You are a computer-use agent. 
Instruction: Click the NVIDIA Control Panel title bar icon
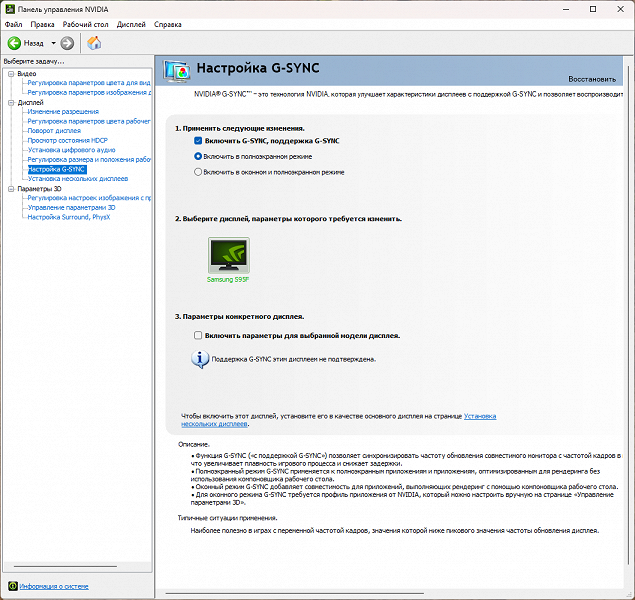click(10, 9)
